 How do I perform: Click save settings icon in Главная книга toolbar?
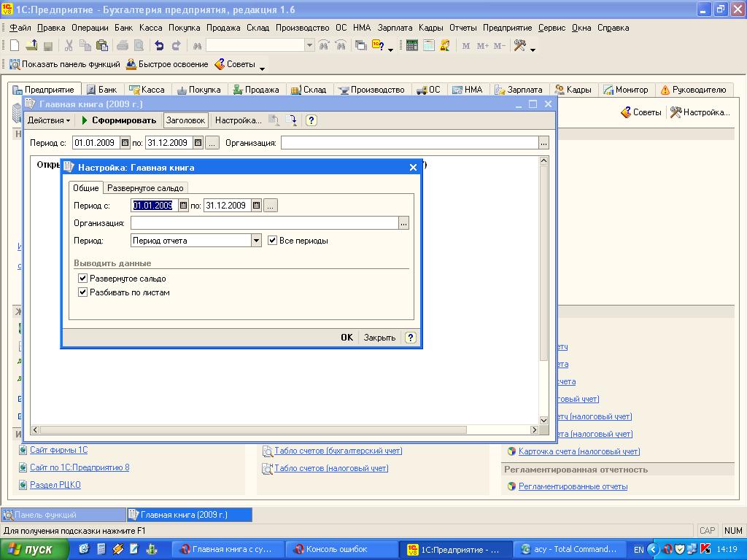point(291,120)
